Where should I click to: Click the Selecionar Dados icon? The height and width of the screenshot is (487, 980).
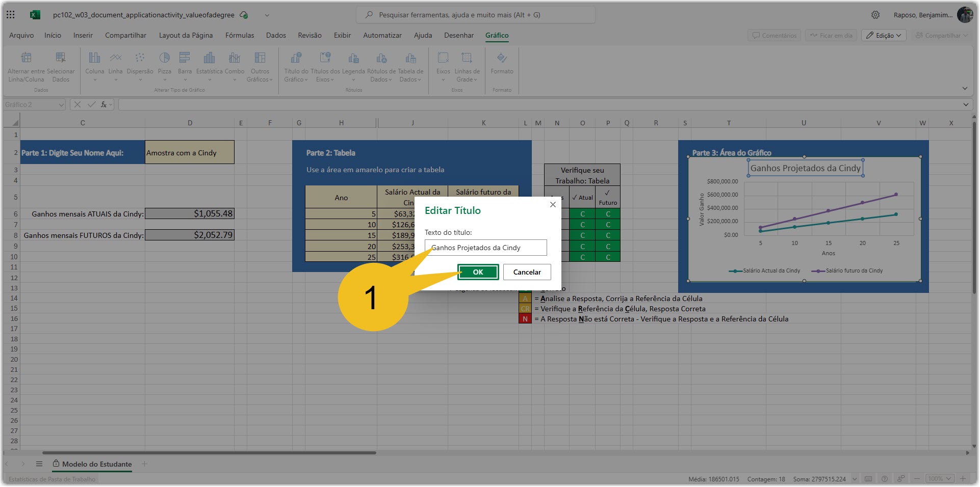tap(61, 58)
